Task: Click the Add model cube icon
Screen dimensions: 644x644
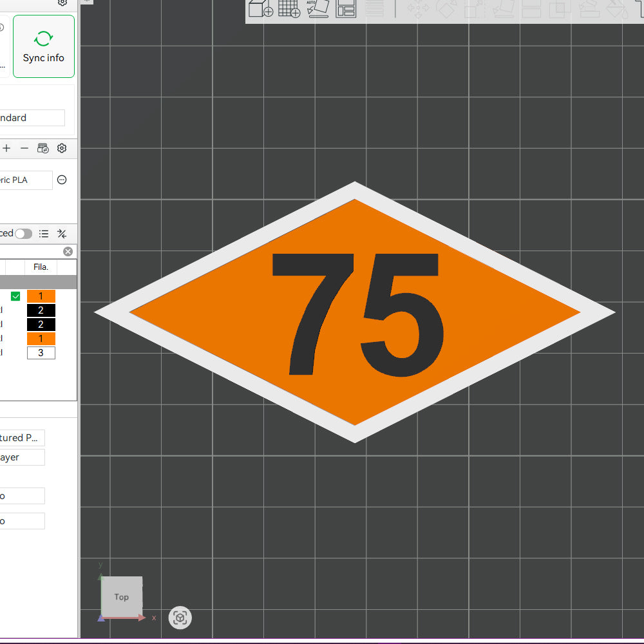Action: coord(260,8)
